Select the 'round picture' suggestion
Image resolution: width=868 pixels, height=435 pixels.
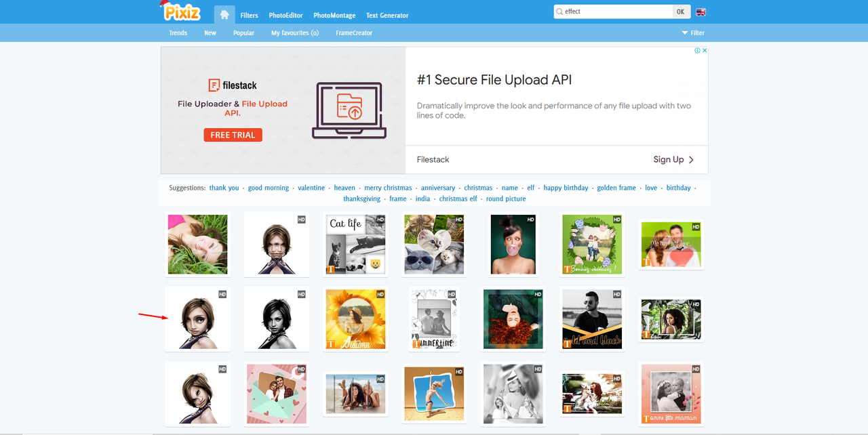pos(506,199)
